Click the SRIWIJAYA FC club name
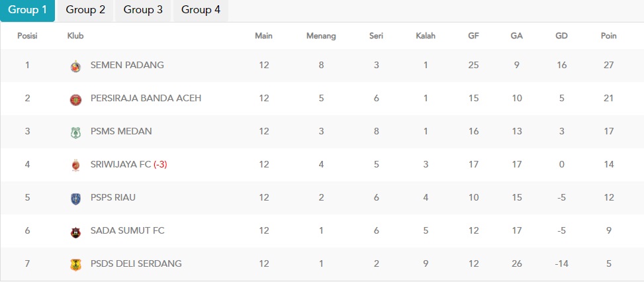Image resolution: width=644 pixels, height=282 pixels. [x=120, y=165]
